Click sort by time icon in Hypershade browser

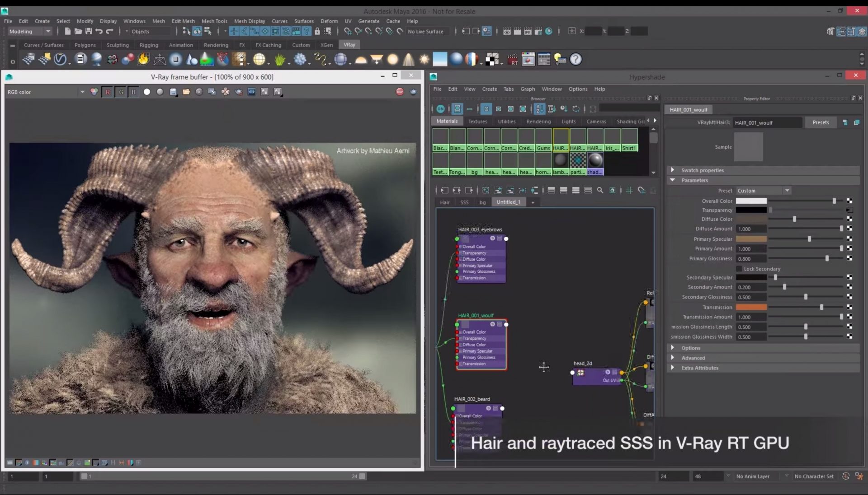pyautogui.click(x=564, y=109)
